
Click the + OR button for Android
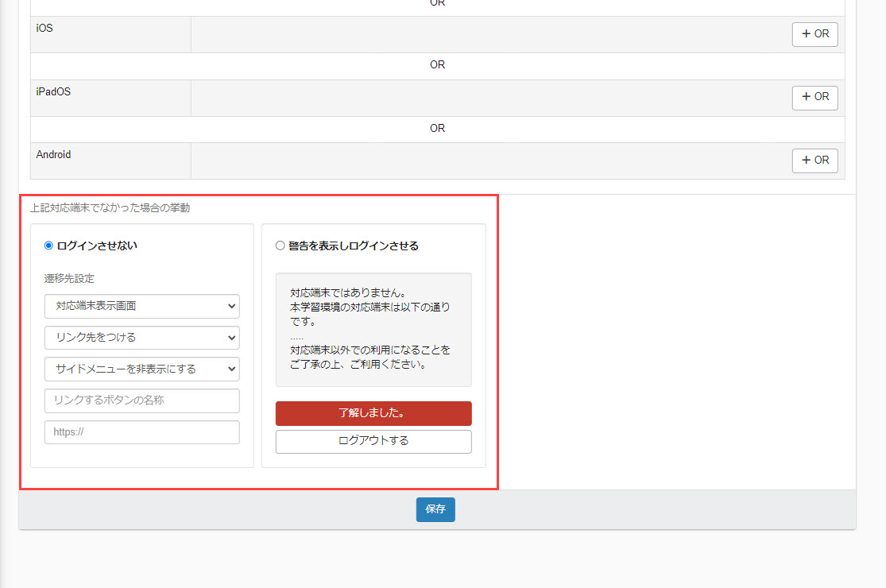pos(814,161)
